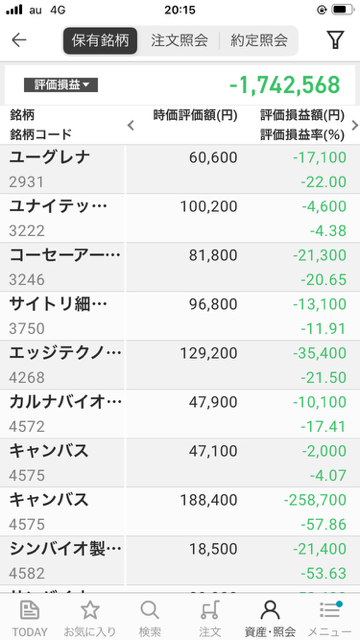Select the 保有銘柄 tab
The width and height of the screenshot is (360, 640).
[x=100, y=40]
